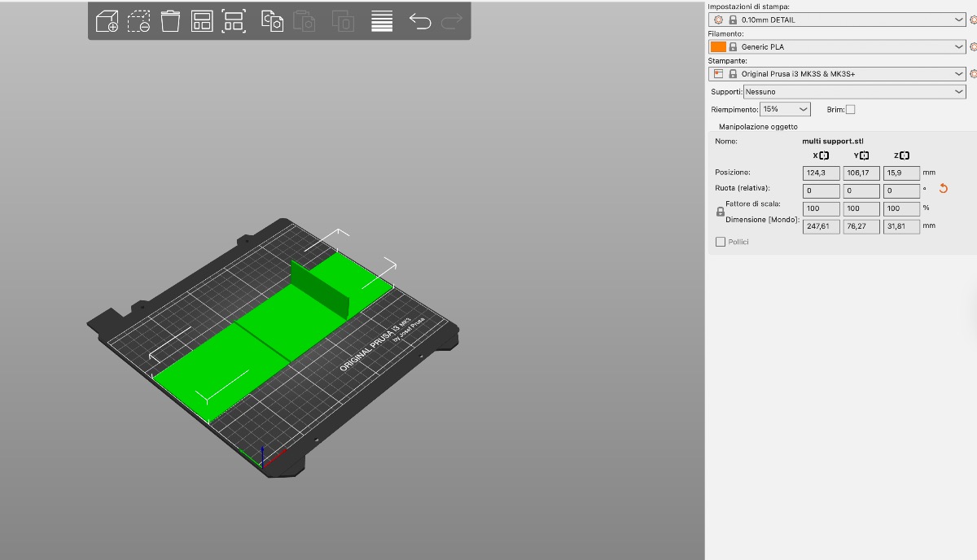Click the Arrange selection icon
Viewport: 977px width, 560px height.
coord(234,22)
